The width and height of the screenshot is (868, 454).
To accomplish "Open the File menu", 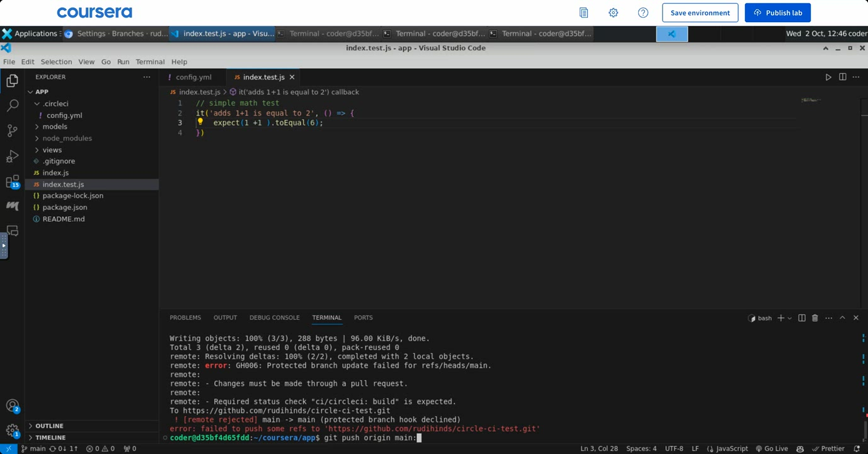I will pyautogui.click(x=9, y=62).
